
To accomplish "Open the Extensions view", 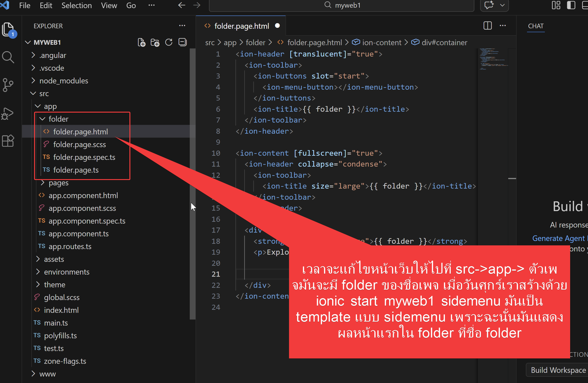I will [8, 141].
